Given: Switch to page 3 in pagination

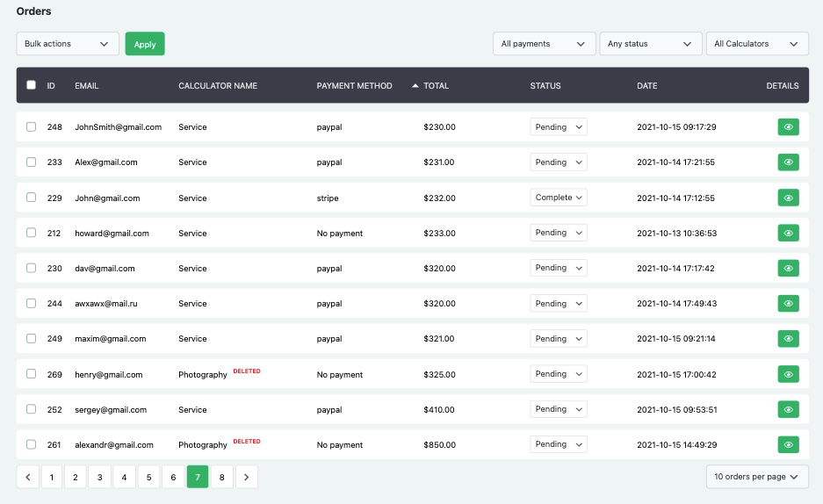Looking at the screenshot, I should (99, 477).
